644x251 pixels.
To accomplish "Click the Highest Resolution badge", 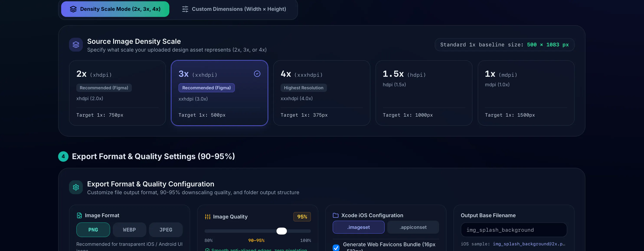I will pos(304,88).
